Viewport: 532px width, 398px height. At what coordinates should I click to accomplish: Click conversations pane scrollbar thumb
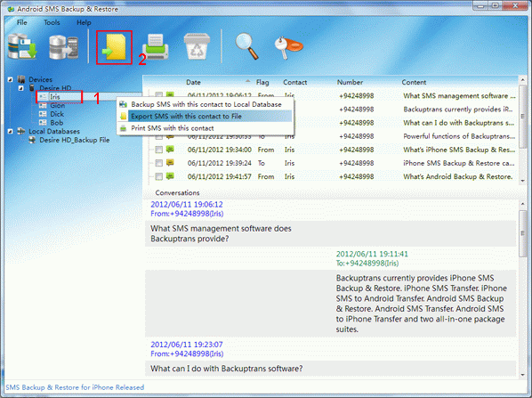523,233
